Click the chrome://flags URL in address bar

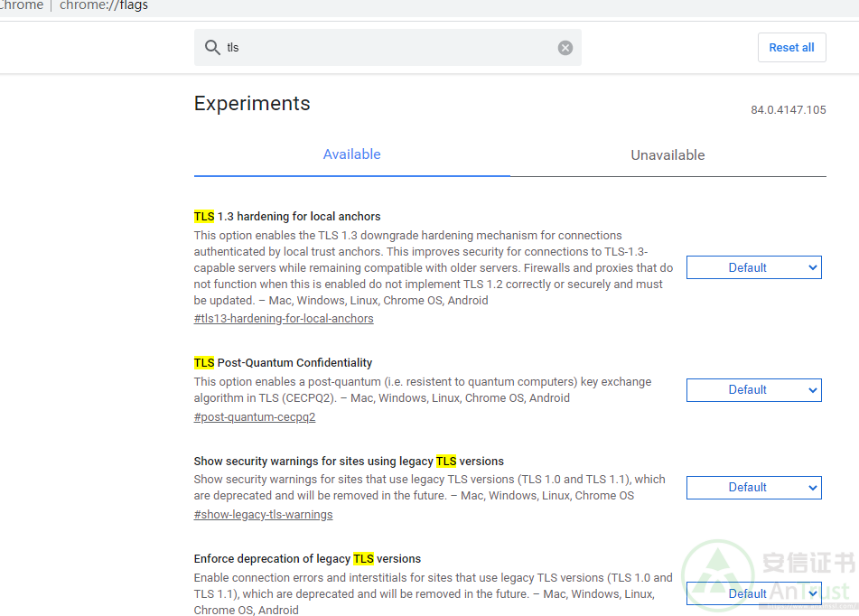(x=104, y=6)
